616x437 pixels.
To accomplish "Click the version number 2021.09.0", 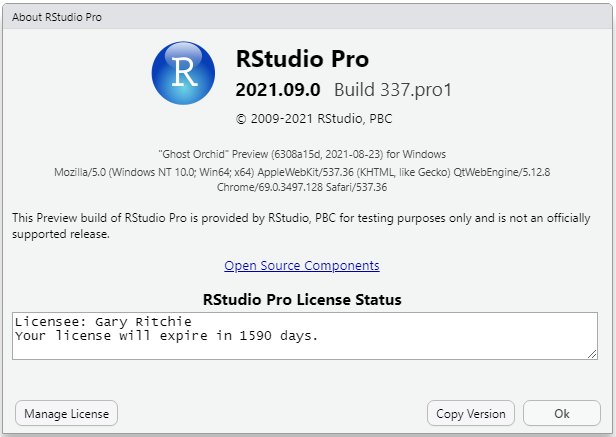I will 278,90.
